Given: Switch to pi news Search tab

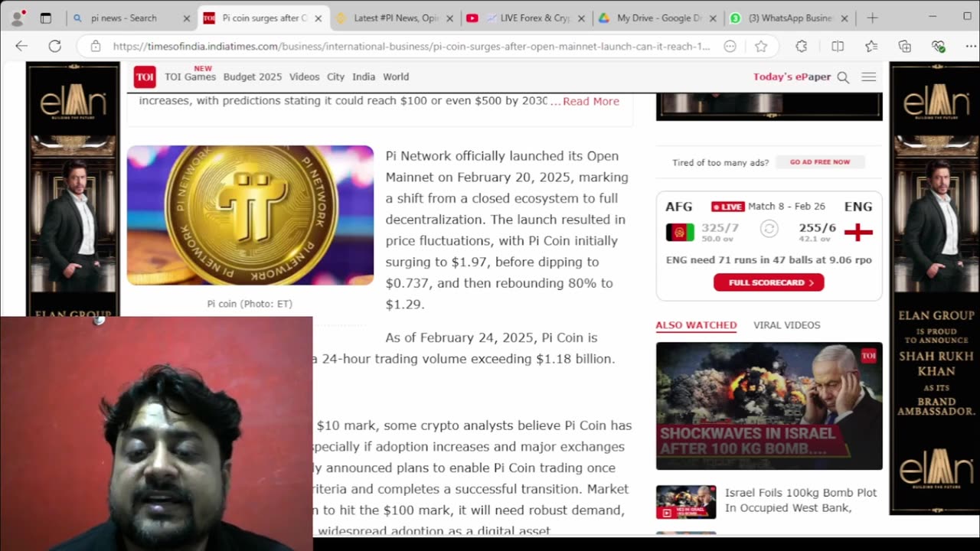Looking at the screenshot, I should (x=123, y=18).
